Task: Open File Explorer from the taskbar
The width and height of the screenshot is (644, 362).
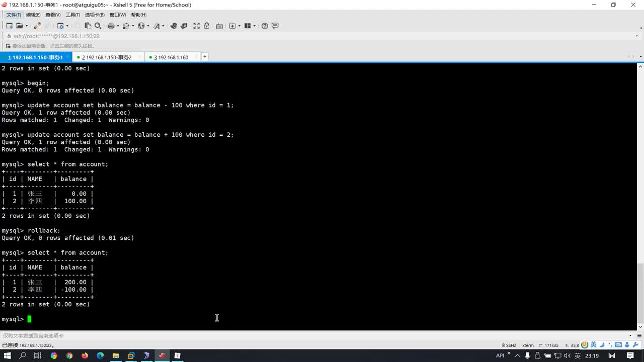Action: [x=116, y=355]
